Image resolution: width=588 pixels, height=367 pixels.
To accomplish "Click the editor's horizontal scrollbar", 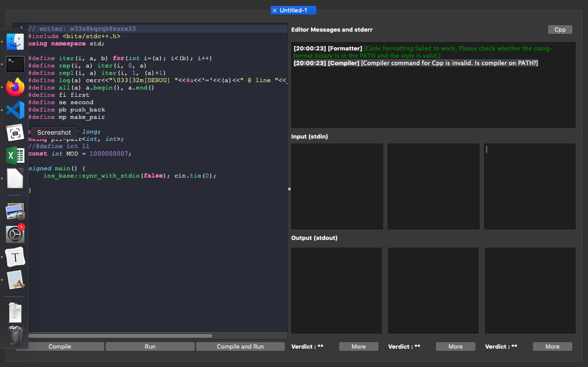I will pyautogui.click(x=120, y=336).
